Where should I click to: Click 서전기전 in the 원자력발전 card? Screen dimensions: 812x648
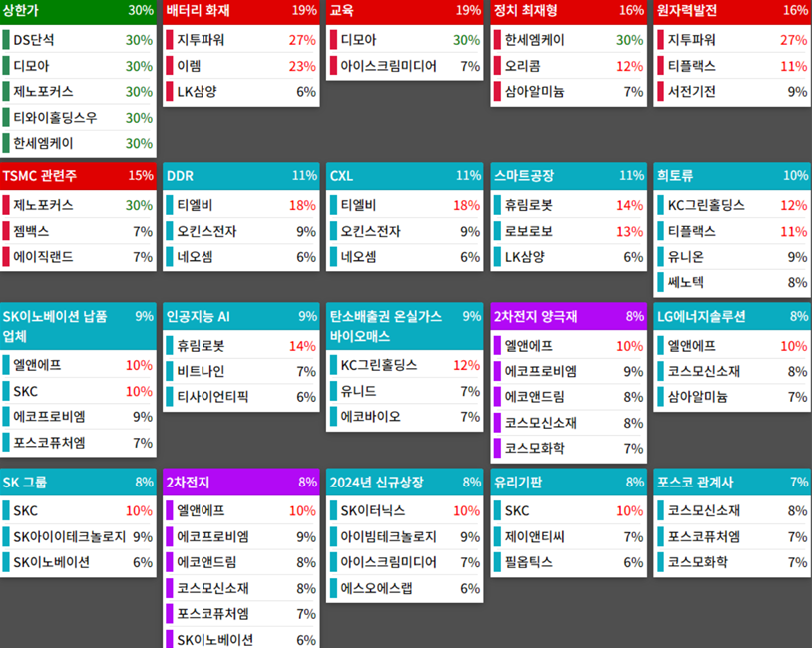[733, 92]
